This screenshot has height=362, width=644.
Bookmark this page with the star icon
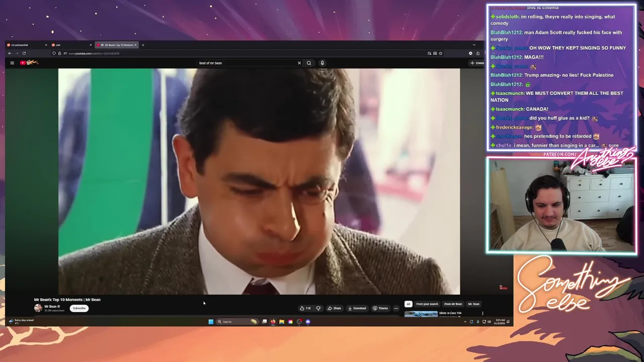440,53
